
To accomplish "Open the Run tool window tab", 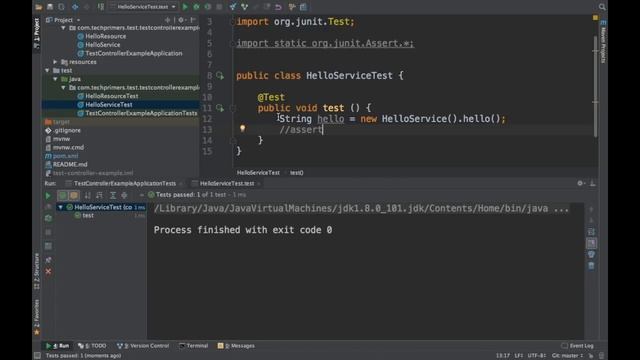I will pyautogui.click(x=58, y=346).
